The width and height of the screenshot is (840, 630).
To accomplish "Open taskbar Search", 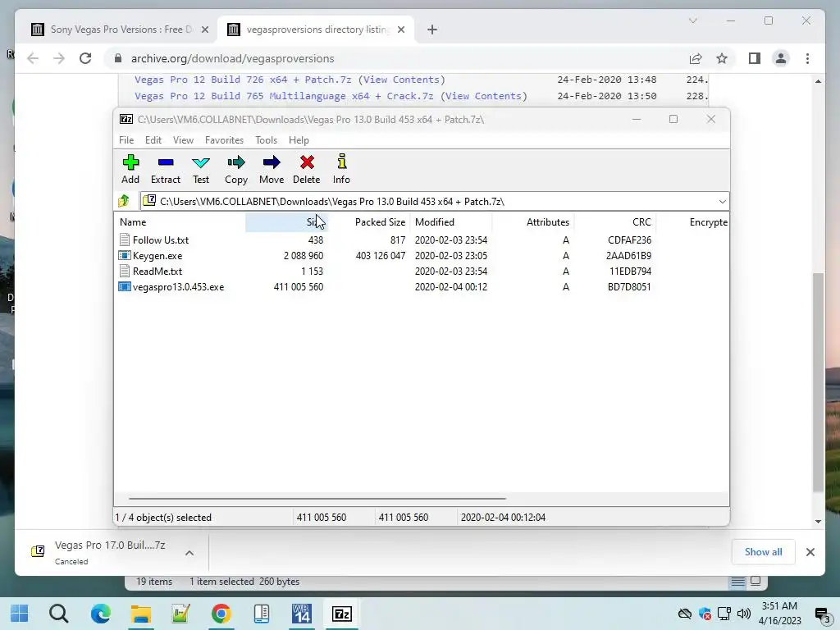I will click(x=58, y=614).
